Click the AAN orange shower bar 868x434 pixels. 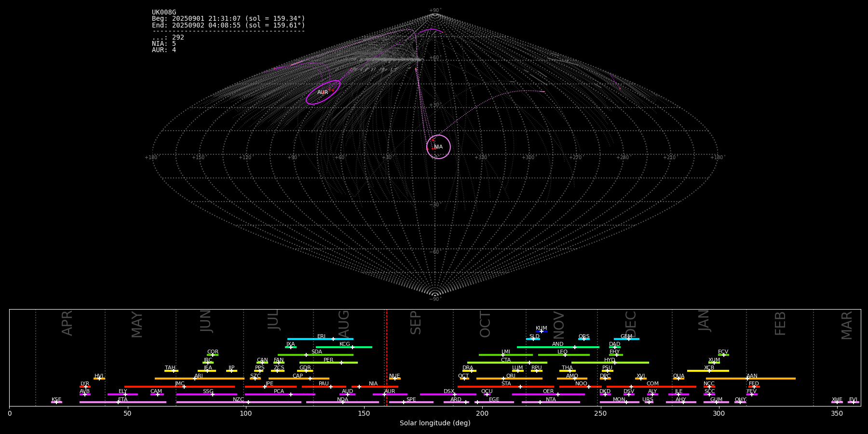click(x=750, y=379)
